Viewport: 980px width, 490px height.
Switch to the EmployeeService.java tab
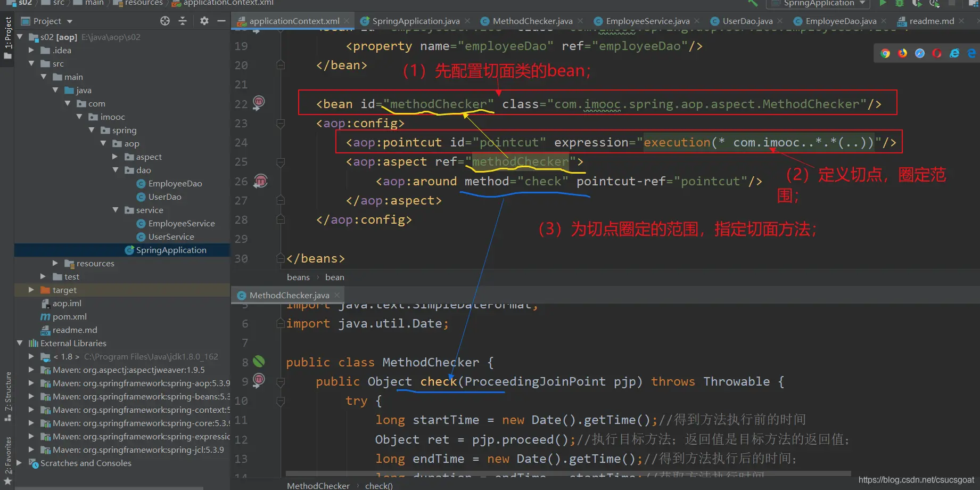point(647,21)
